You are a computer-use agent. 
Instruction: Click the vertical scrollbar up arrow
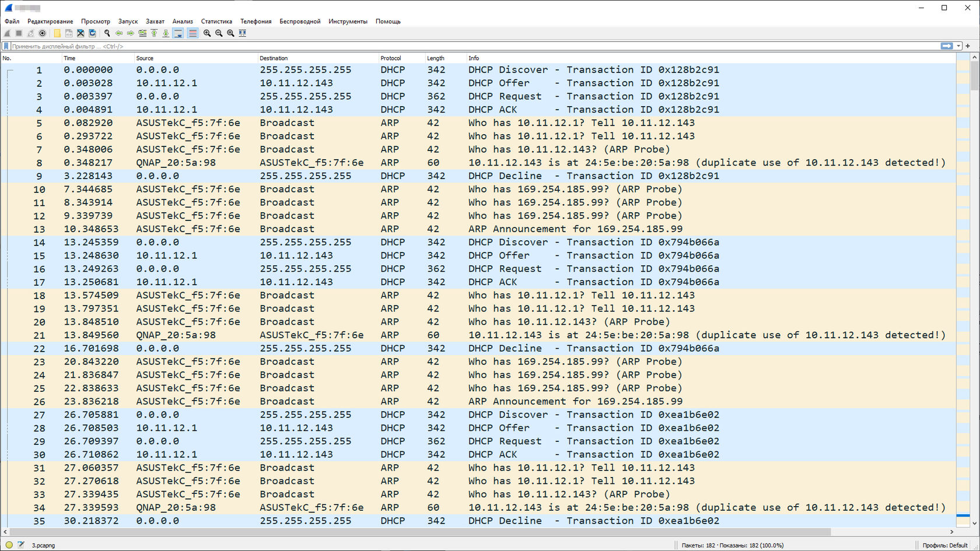[x=975, y=57]
